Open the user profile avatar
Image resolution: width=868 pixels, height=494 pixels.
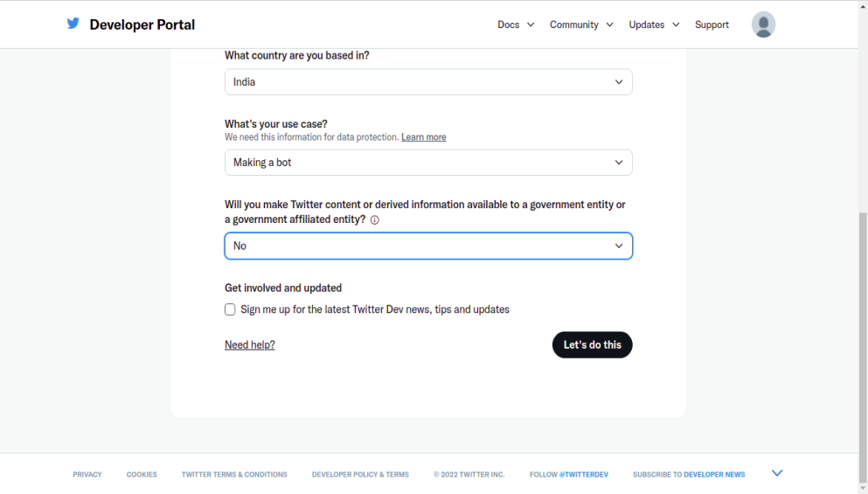[763, 24]
